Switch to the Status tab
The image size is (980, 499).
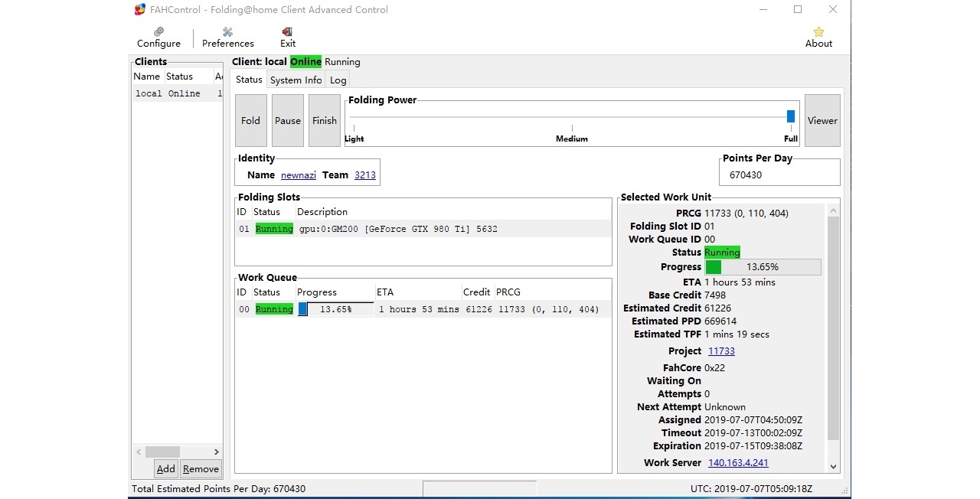pyautogui.click(x=249, y=80)
